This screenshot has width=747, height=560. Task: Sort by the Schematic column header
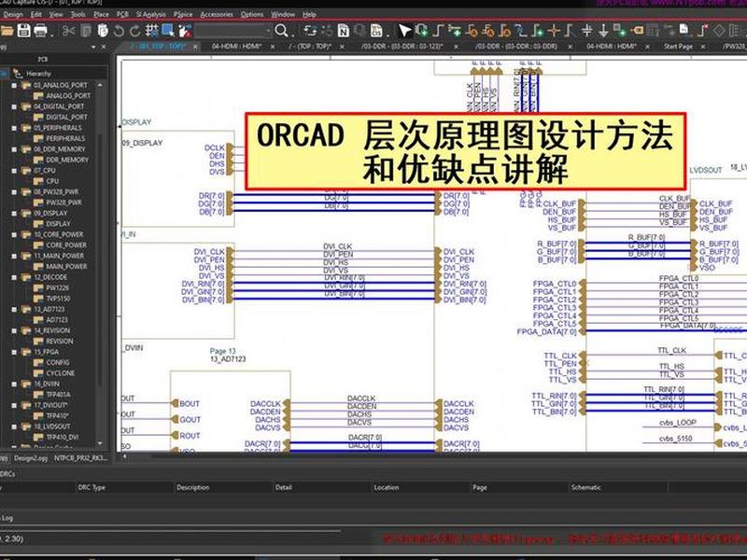(x=586, y=487)
